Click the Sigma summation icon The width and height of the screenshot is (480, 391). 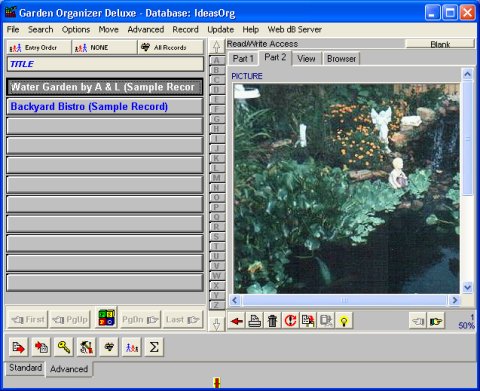154,347
